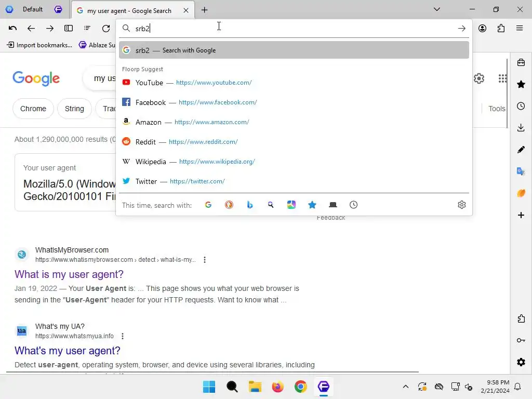Open the hamburger application menu

(x=520, y=28)
